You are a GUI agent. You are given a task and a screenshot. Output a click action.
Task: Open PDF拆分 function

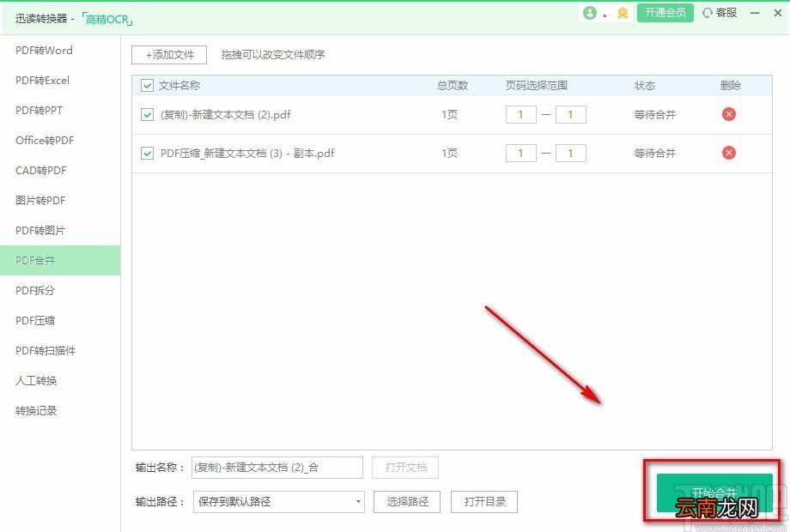pos(60,290)
